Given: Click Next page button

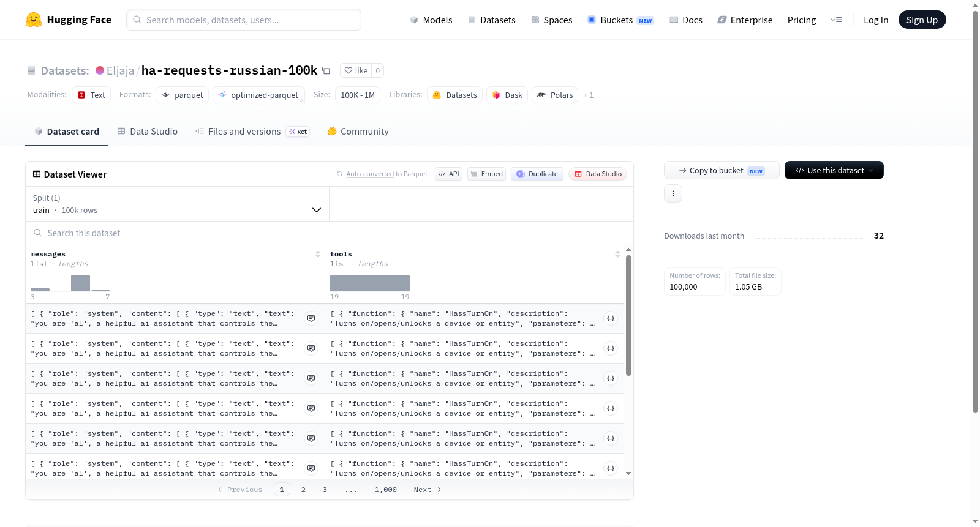Looking at the screenshot, I should coord(427,490).
